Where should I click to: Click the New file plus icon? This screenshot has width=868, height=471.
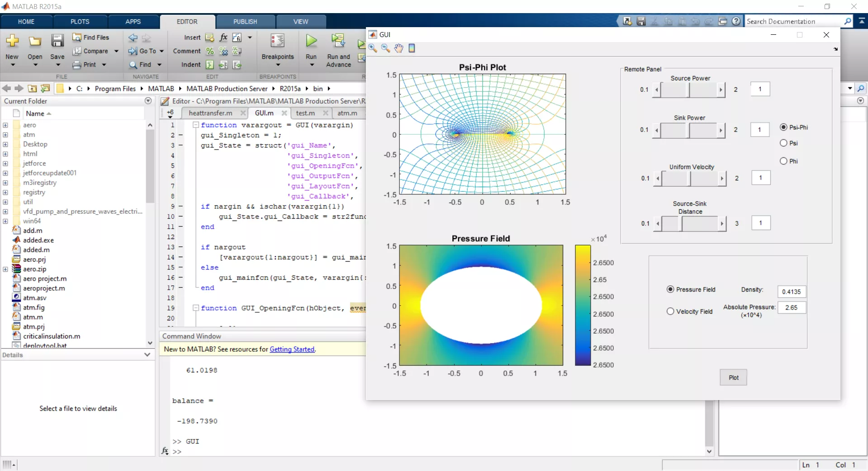pos(12,41)
